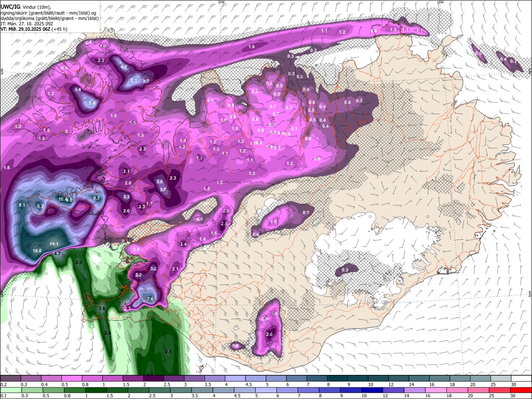
Task: Click the 7.8 precipitation value
Action: click(150, 299)
